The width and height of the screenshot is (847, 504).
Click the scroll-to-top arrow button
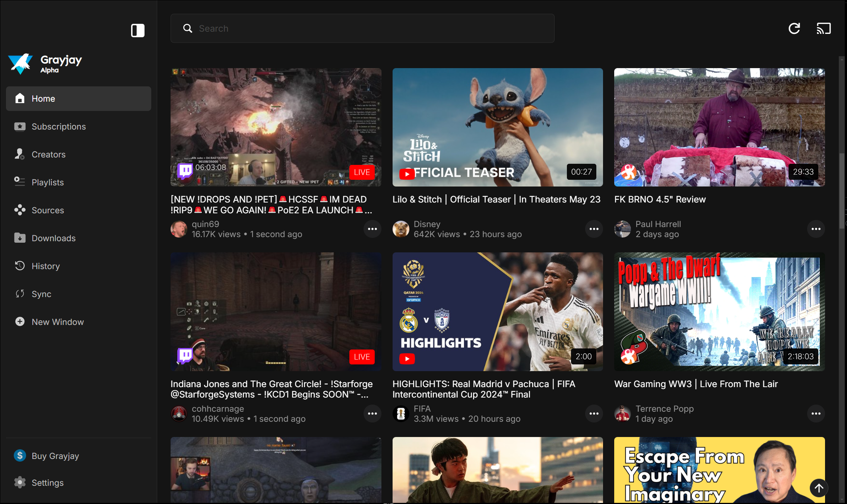819,488
